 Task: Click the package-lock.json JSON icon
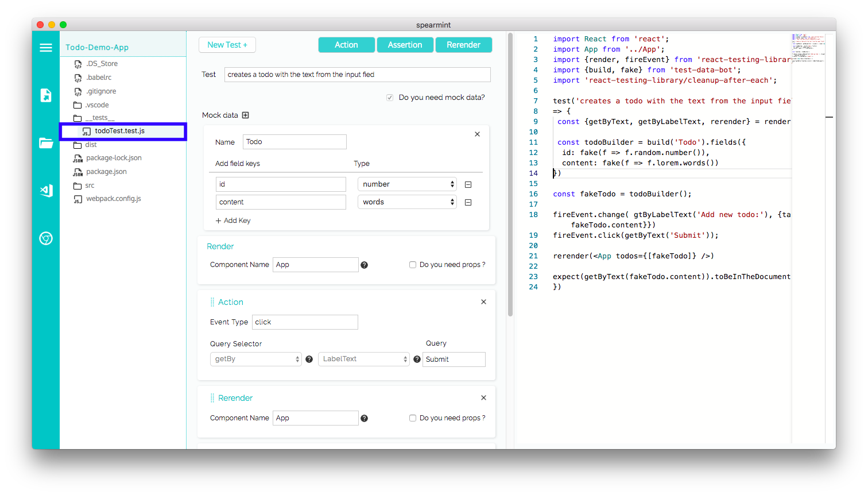78,158
